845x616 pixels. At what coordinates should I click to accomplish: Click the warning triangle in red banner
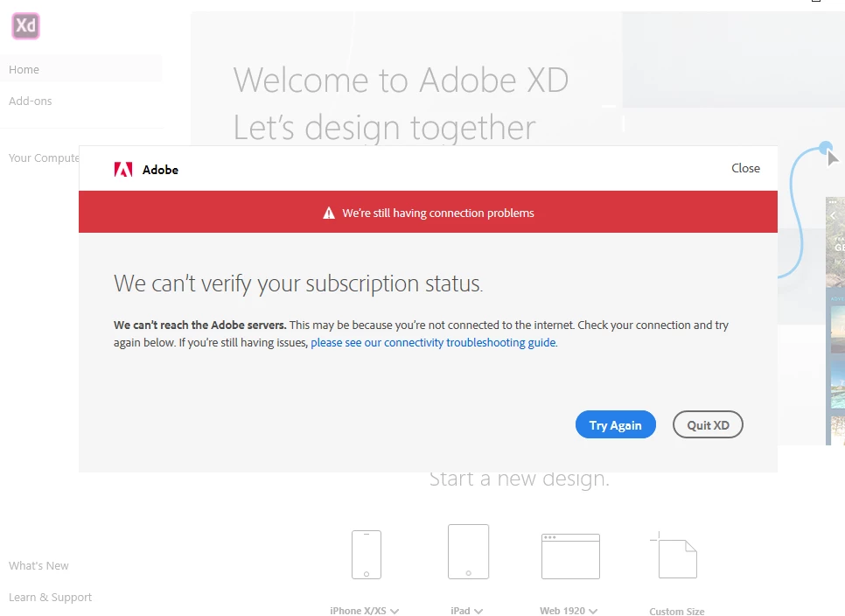point(329,213)
